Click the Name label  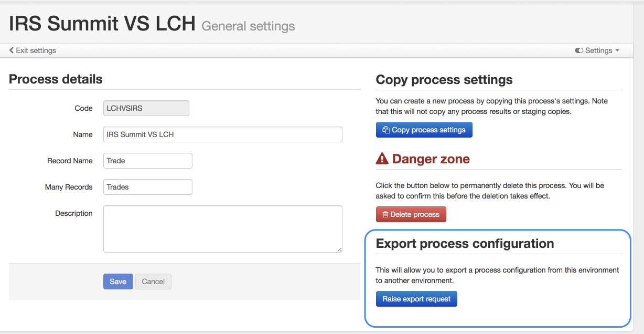point(83,134)
